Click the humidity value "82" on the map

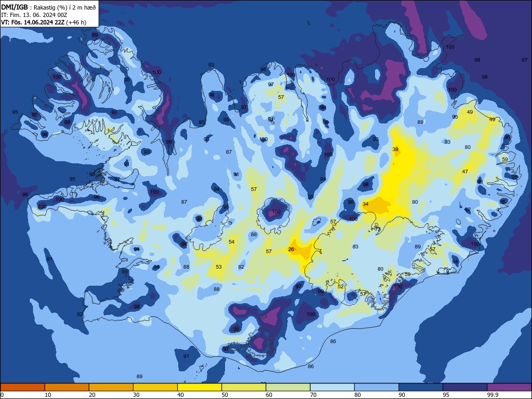[x=241, y=267]
